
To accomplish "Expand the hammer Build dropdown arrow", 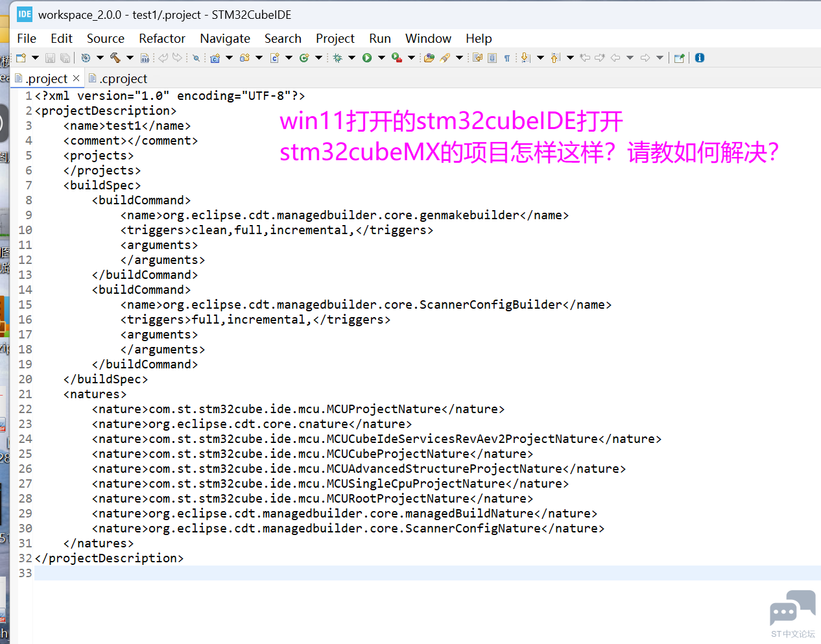I will coord(130,58).
